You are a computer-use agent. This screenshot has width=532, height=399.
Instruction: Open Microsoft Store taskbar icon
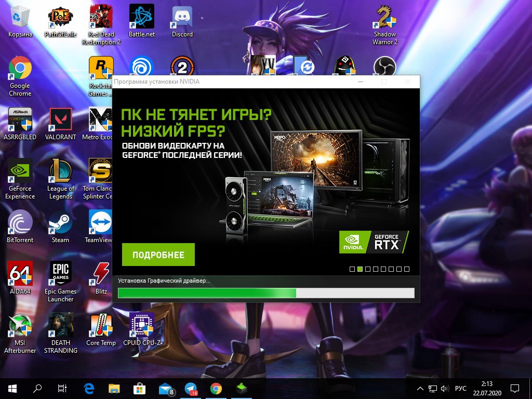[x=139, y=389]
